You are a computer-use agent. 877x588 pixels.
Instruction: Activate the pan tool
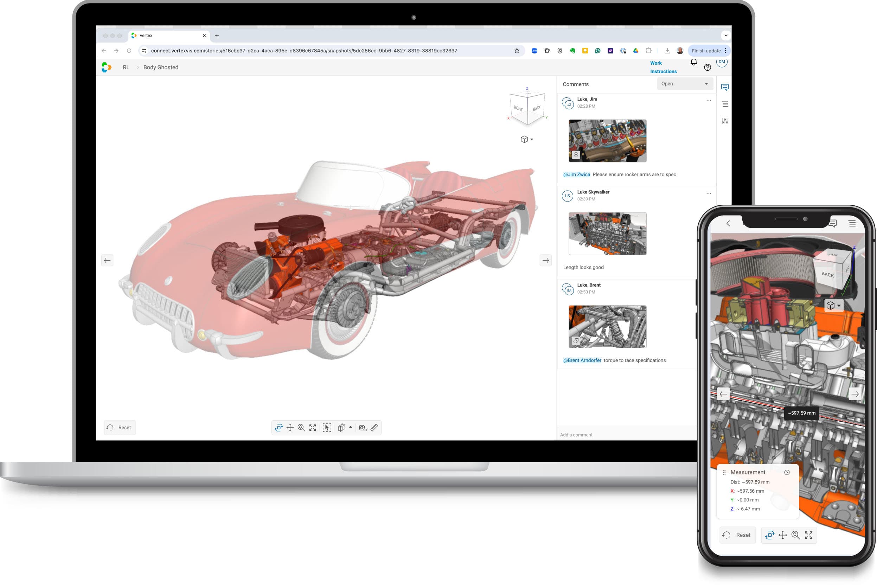pyautogui.click(x=290, y=428)
